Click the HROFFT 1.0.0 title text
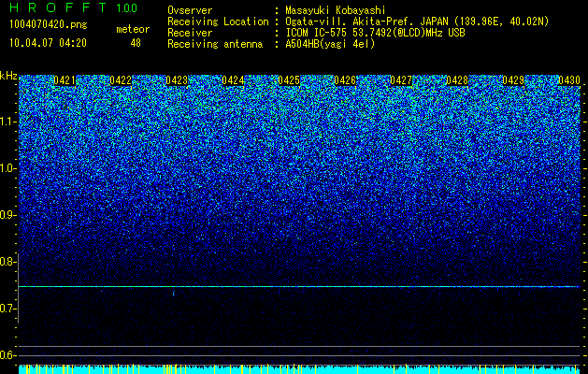The image size is (588, 374). coord(74,7)
